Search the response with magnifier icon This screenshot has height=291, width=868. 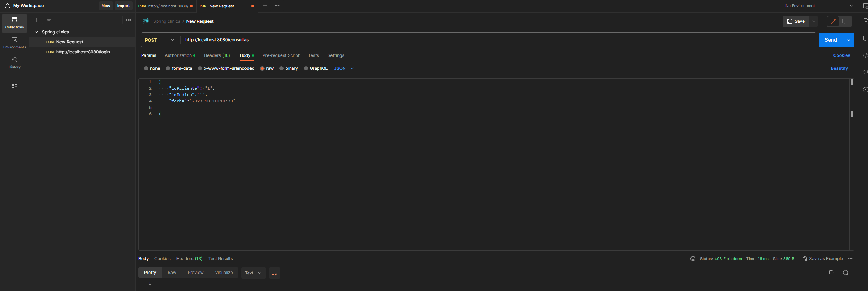846,273
